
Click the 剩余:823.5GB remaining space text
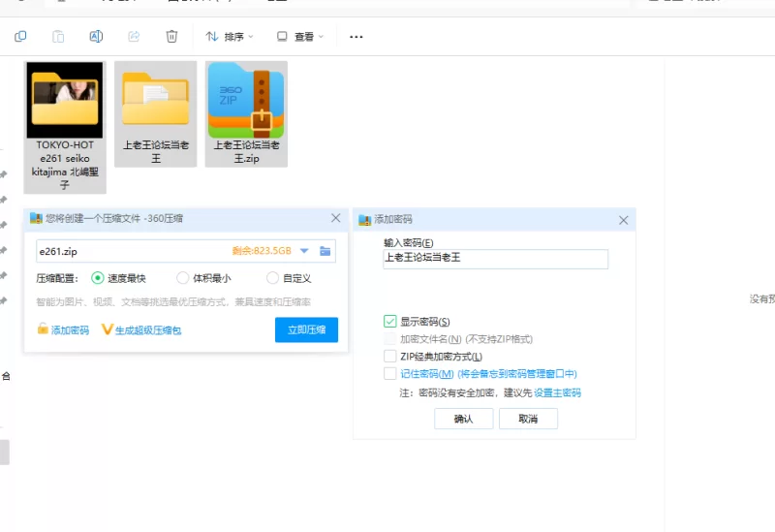[262, 251]
